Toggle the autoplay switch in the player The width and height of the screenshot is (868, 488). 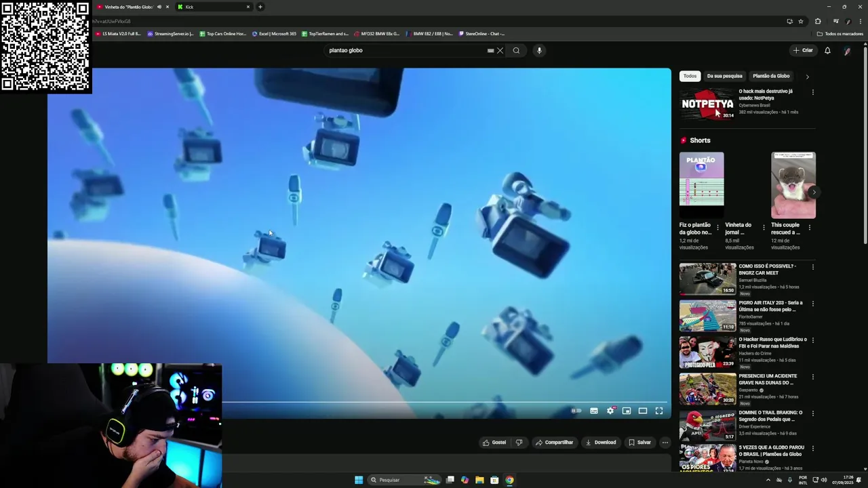click(x=576, y=411)
